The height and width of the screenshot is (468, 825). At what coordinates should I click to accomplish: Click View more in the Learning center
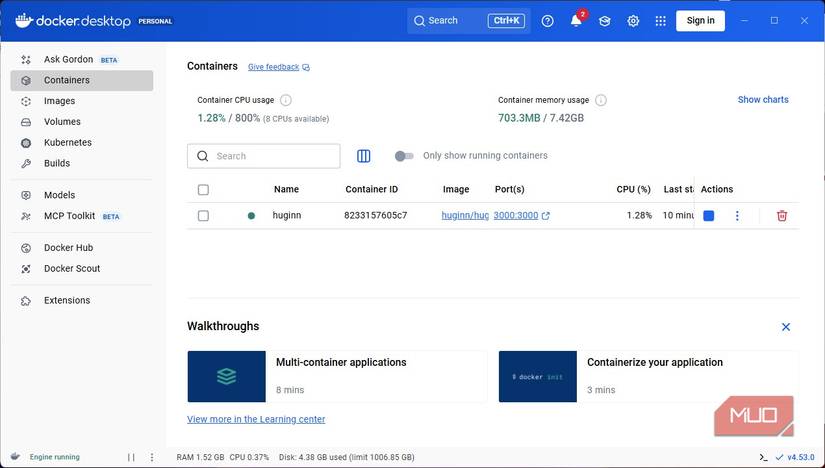click(x=256, y=419)
